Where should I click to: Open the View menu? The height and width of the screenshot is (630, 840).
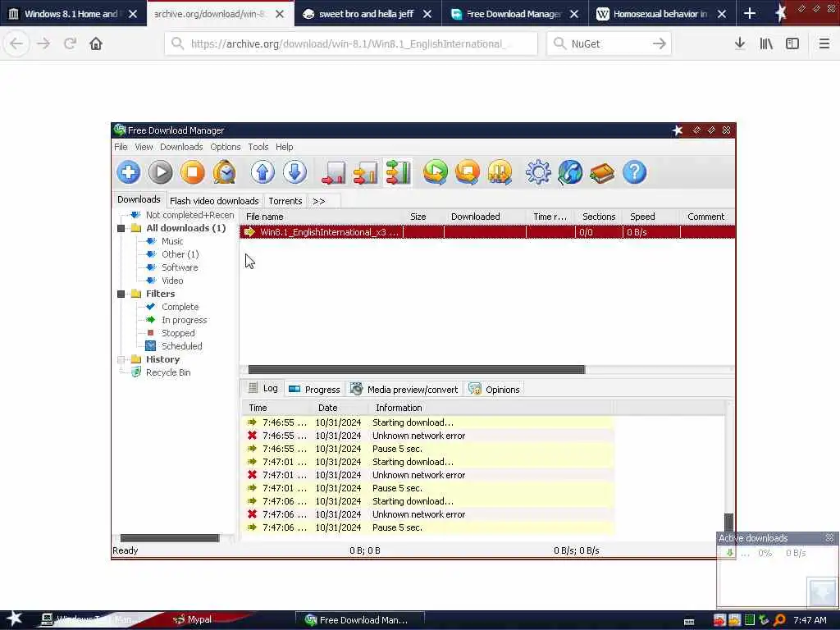point(144,147)
